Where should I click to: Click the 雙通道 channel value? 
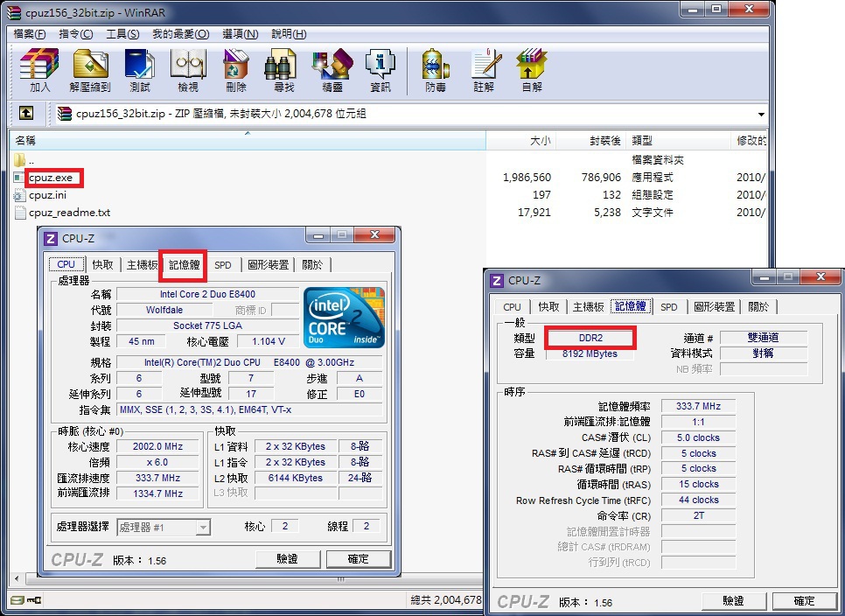pyautogui.click(x=763, y=338)
